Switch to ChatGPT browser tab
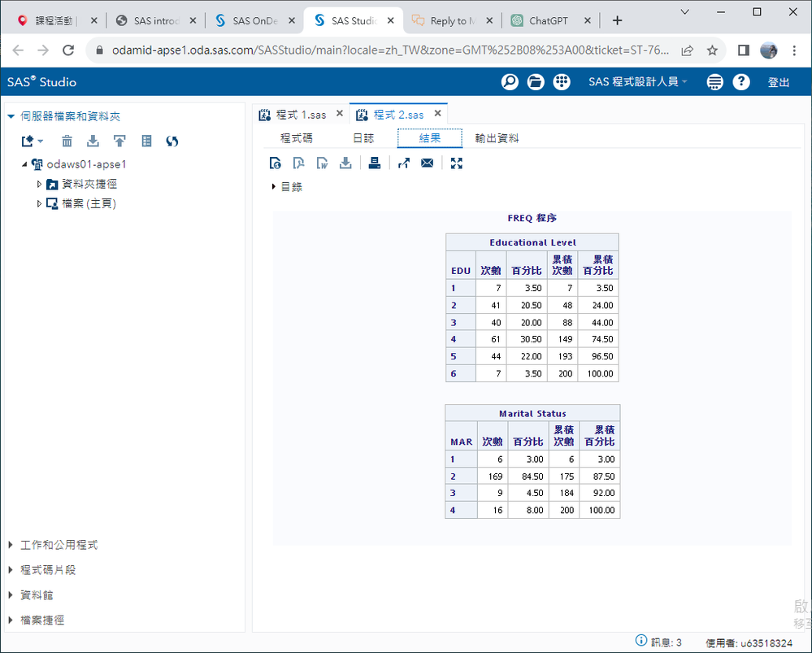812x653 pixels. 550,20
